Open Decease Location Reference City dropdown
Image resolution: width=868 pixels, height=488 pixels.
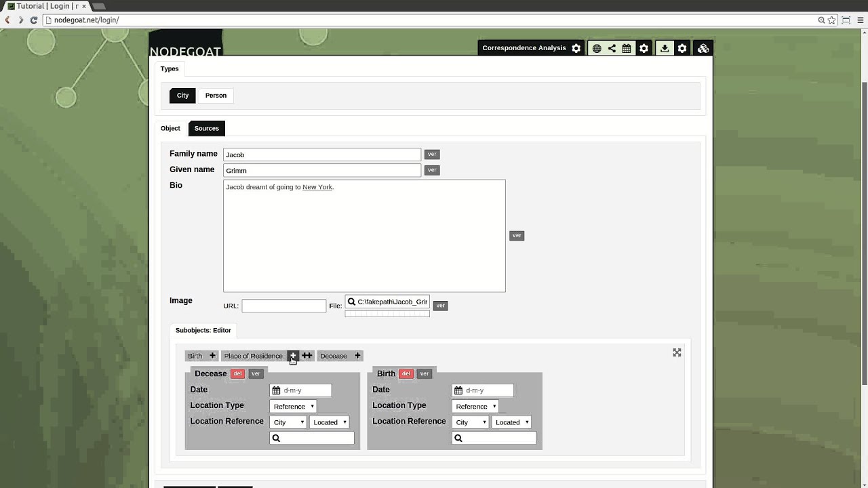[x=288, y=422]
